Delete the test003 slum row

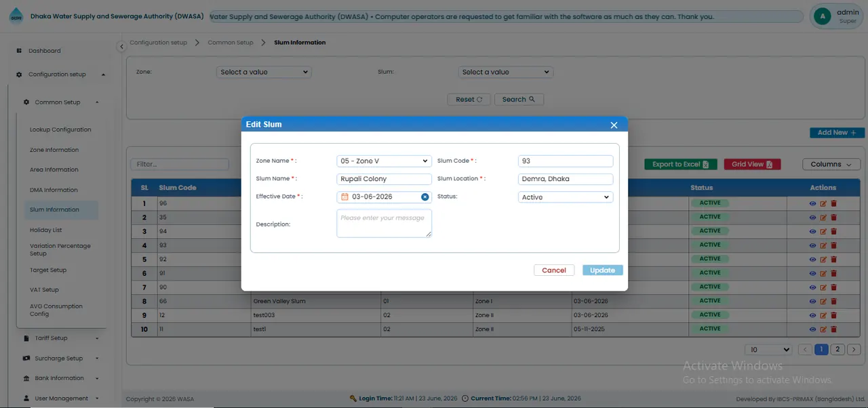833,315
